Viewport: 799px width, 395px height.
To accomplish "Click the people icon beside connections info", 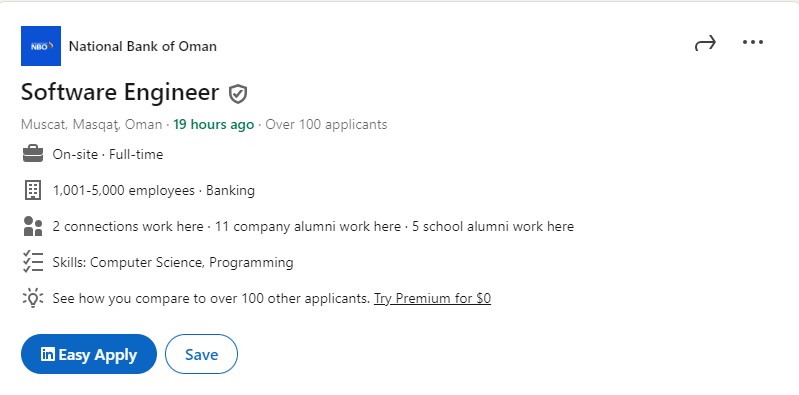I will [x=33, y=226].
